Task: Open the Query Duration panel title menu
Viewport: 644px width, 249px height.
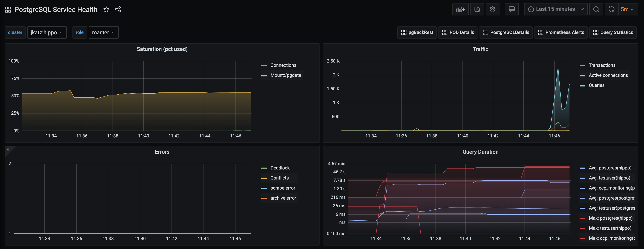Action: point(480,152)
